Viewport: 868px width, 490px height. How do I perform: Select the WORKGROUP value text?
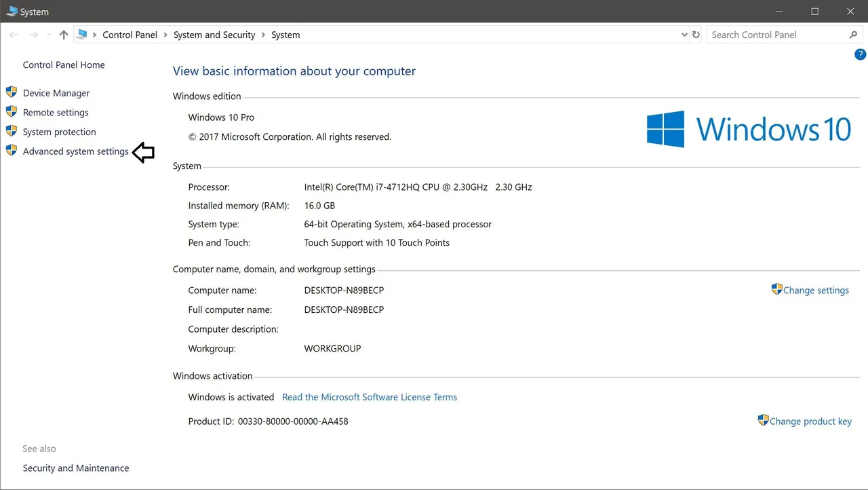[x=332, y=348]
